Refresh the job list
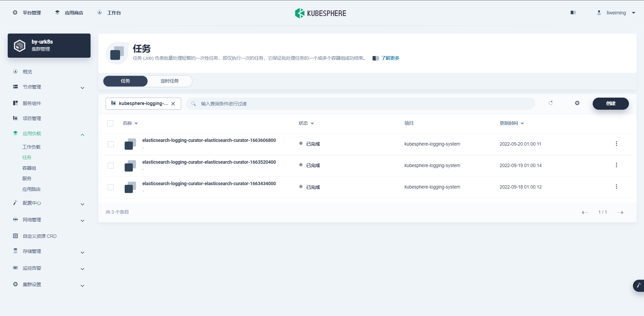 coord(551,103)
